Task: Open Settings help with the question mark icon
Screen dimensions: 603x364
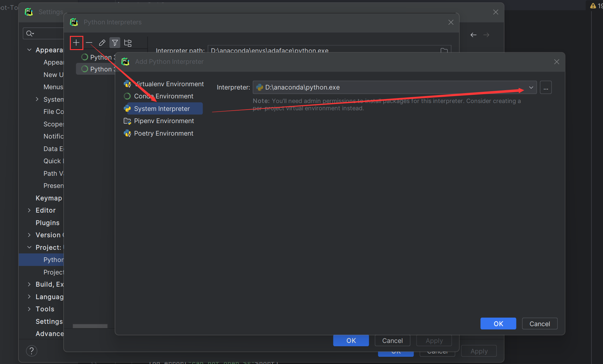Action: pos(32,351)
